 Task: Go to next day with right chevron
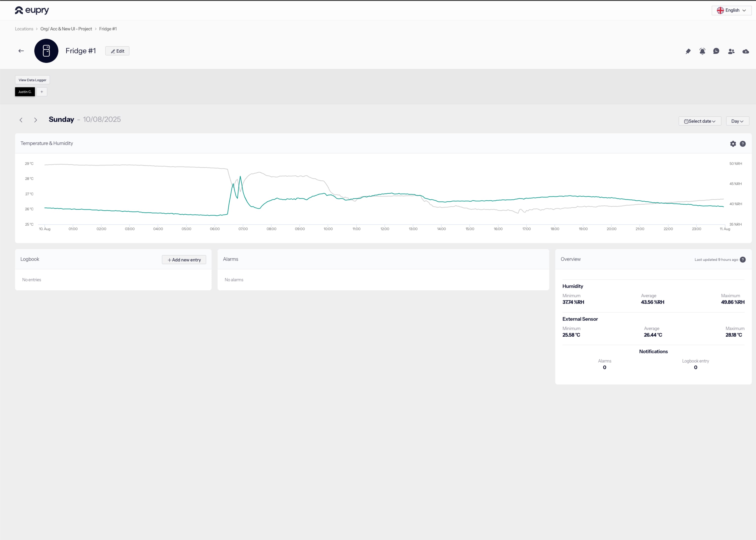[x=36, y=120]
